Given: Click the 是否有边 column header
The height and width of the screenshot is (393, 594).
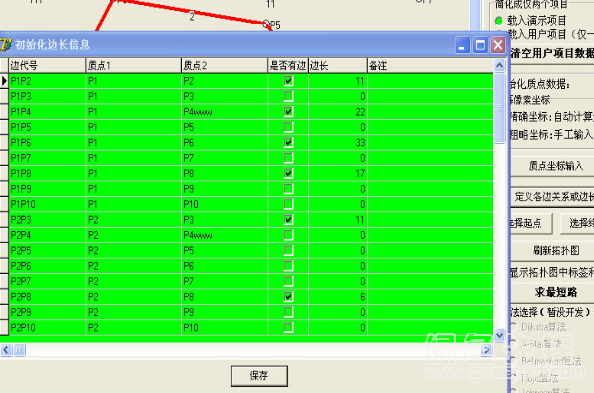Looking at the screenshot, I should tap(288, 66).
